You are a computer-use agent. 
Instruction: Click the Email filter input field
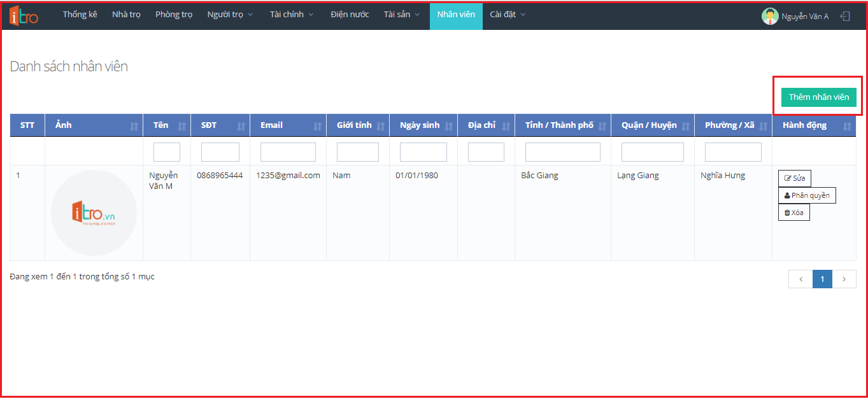288,152
